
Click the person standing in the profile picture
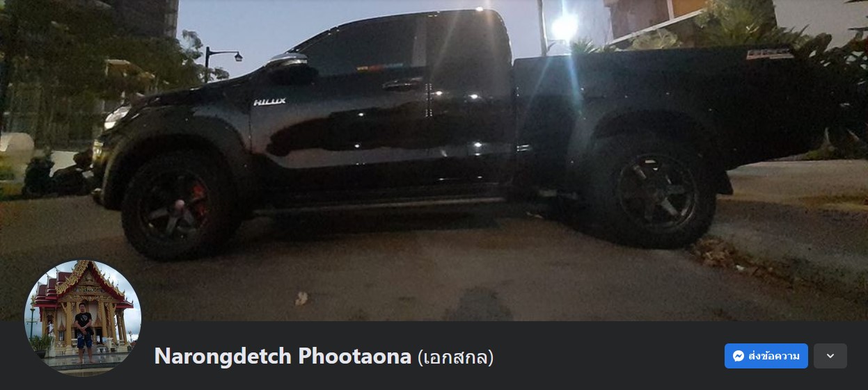point(84,331)
